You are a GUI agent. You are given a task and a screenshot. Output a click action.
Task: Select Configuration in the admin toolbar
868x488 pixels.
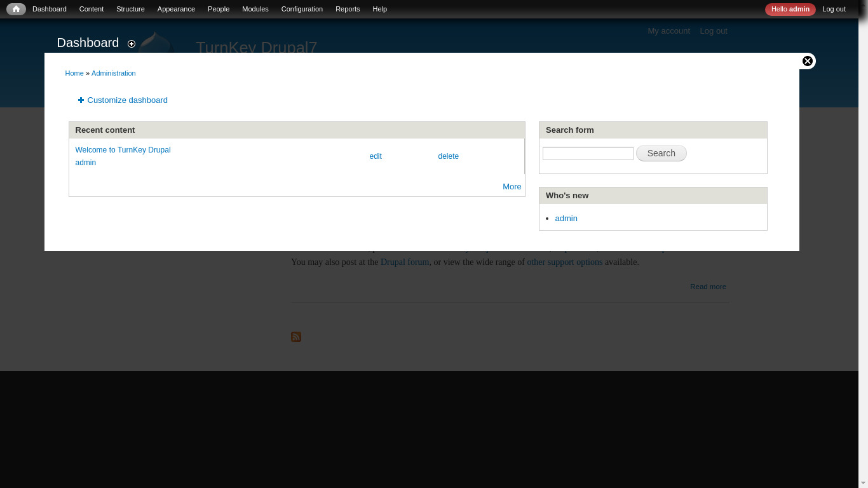(x=302, y=9)
